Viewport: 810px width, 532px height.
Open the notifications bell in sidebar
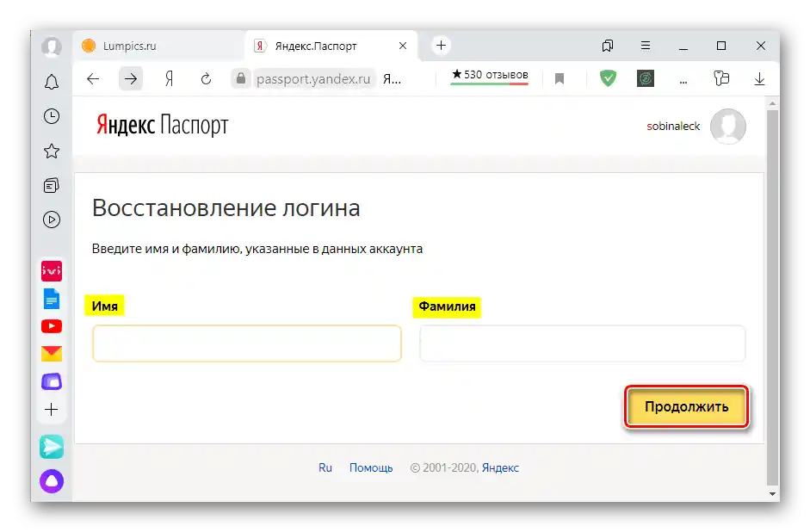tap(52, 82)
